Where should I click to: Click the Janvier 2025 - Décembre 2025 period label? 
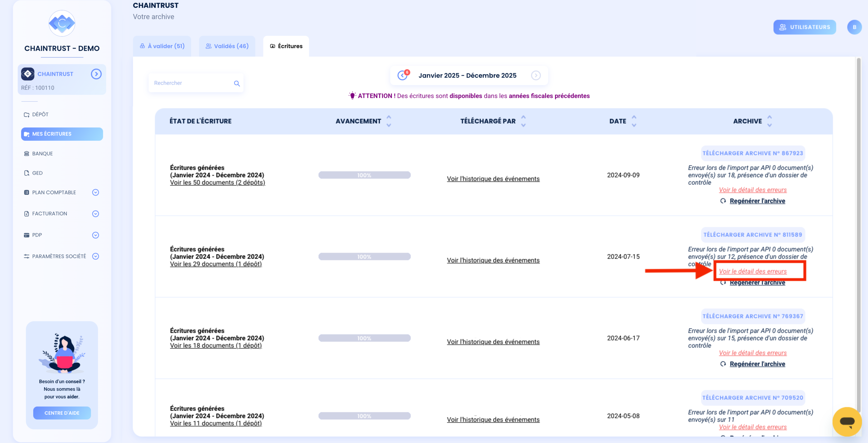coord(467,75)
